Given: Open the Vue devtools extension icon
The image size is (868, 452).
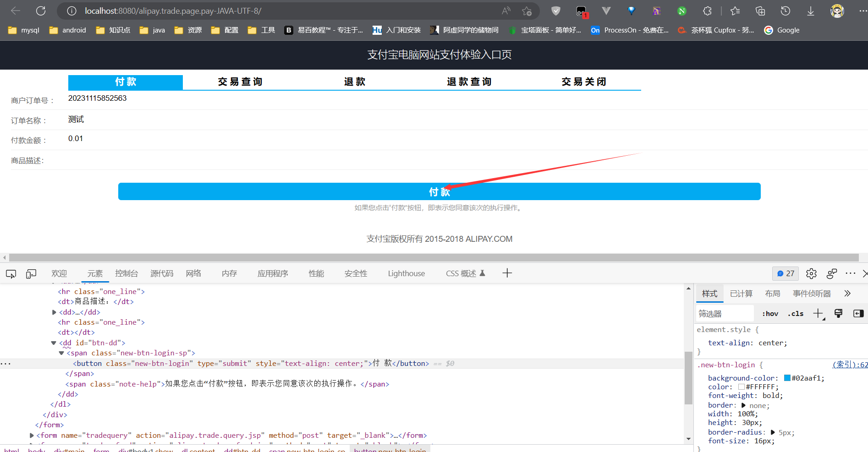Looking at the screenshot, I should (x=606, y=11).
